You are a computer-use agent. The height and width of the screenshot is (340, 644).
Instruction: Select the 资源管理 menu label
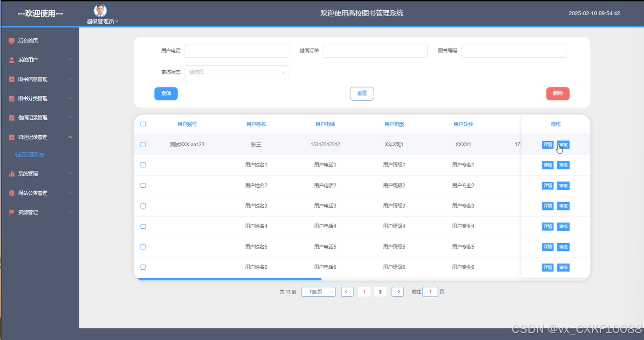28,212
